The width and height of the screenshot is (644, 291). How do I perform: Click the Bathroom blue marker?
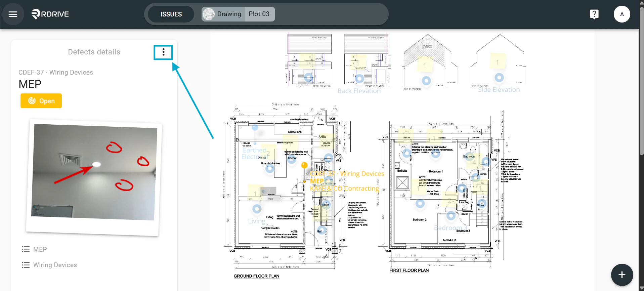coord(469,157)
